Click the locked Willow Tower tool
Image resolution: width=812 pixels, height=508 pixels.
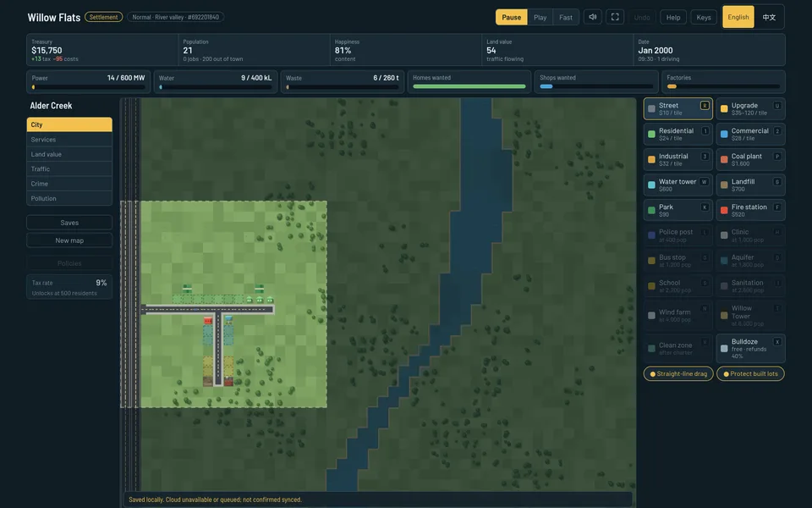pyautogui.click(x=750, y=315)
